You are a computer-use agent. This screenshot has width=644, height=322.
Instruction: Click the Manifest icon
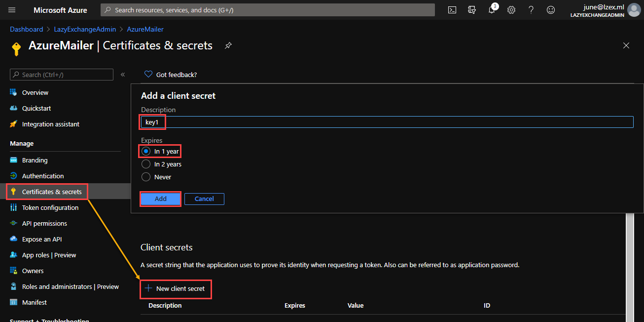(13, 302)
